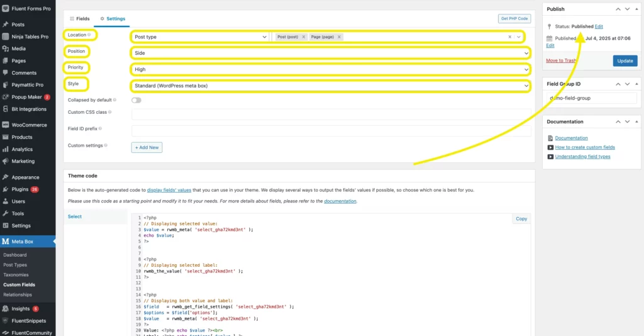Click the Fluent Forms Pro icon
Image resolution: width=644 pixels, height=336 pixels.
[5, 8]
